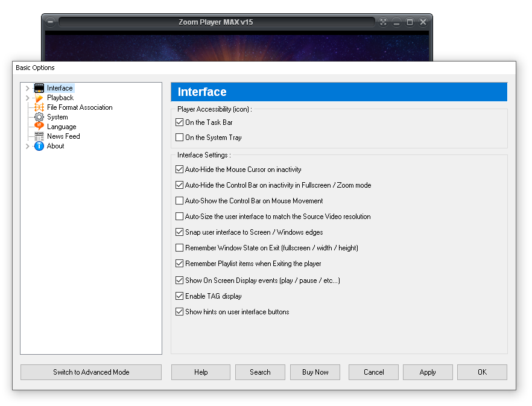Uncheck On the Task Bar checkbox

tap(180, 122)
